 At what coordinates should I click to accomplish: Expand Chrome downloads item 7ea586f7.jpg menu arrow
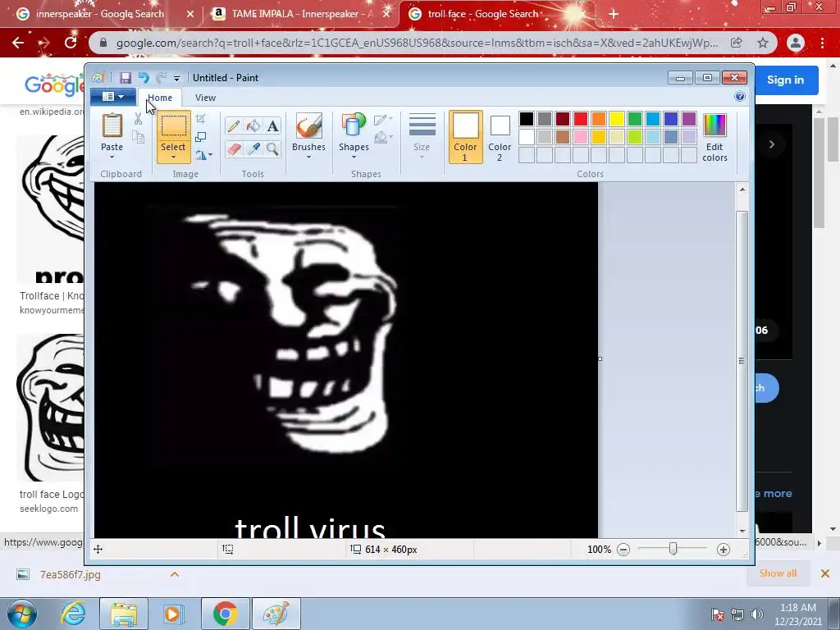click(x=175, y=574)
